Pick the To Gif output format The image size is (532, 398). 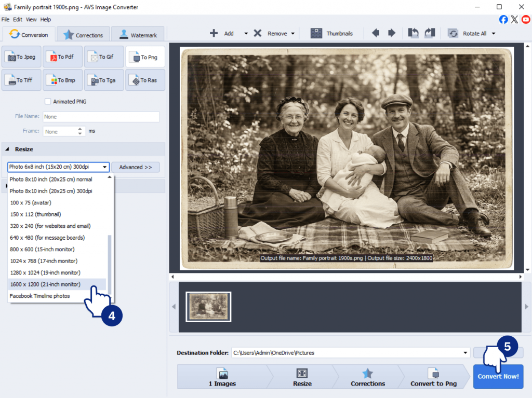click(104, 57)
